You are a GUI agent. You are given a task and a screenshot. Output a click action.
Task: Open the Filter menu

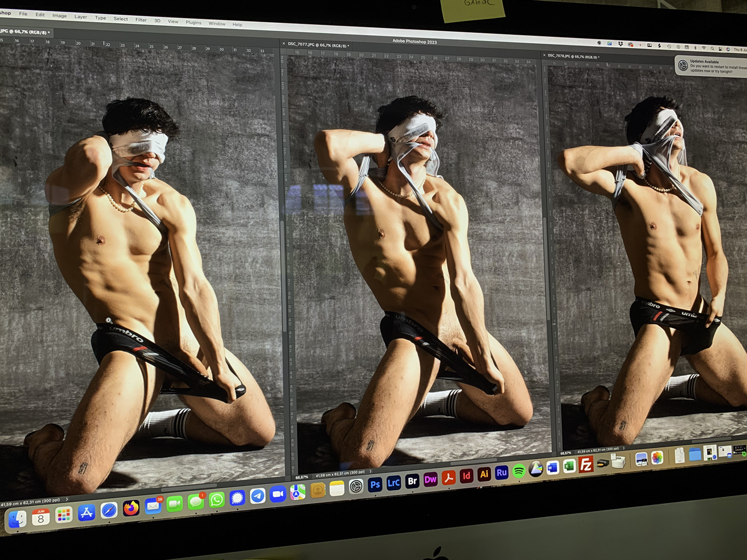141,20
